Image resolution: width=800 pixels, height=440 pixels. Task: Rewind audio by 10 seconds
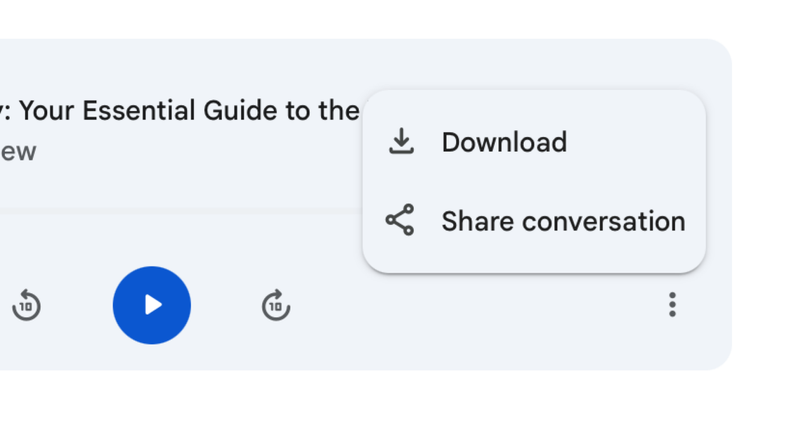click(26, 305)
